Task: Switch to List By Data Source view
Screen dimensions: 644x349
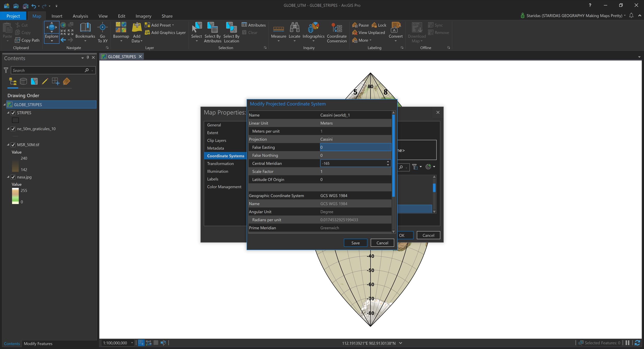Action: [23, 81]
